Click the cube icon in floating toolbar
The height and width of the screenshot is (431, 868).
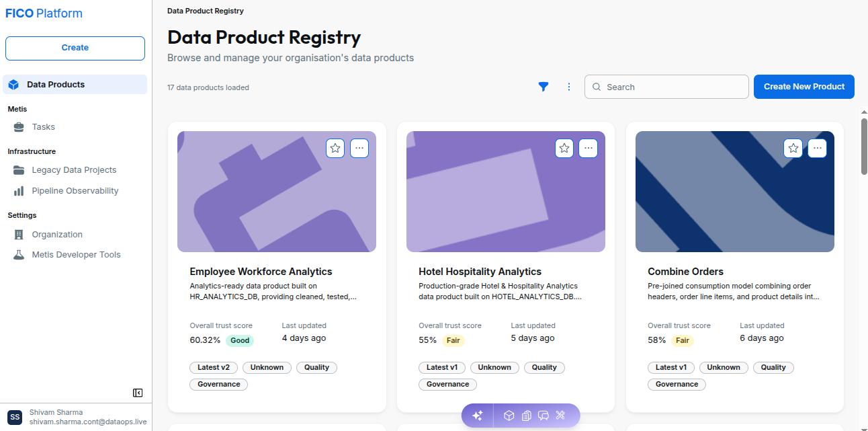(x=509, y=416)
